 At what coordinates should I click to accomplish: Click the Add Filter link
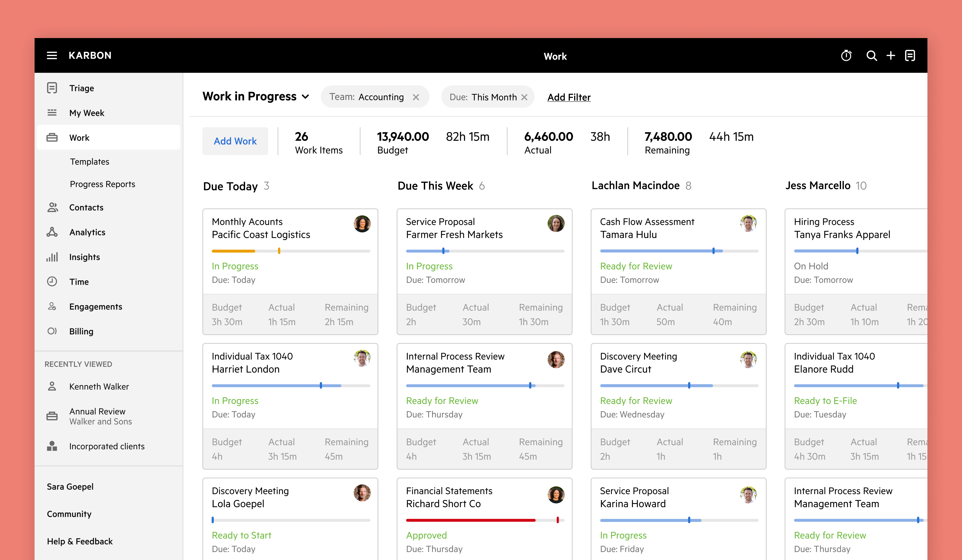569,97
